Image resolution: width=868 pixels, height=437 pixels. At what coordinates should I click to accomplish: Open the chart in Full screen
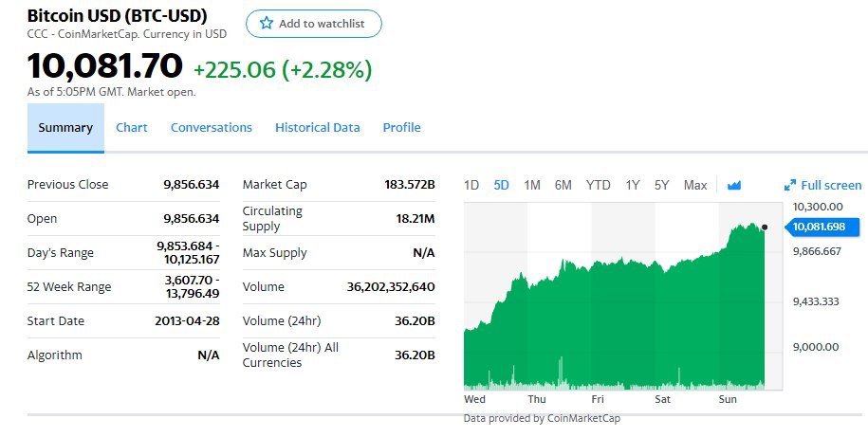coord(823,185)
